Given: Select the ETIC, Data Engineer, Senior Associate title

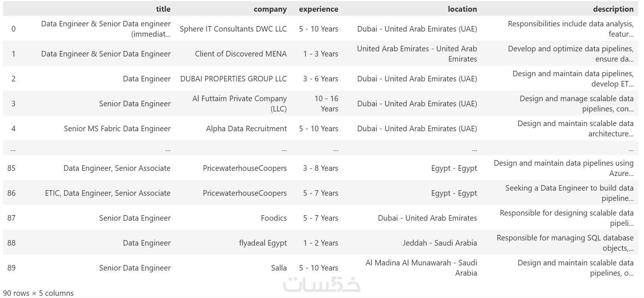Looking at the screenshot, I should (107, 193).
